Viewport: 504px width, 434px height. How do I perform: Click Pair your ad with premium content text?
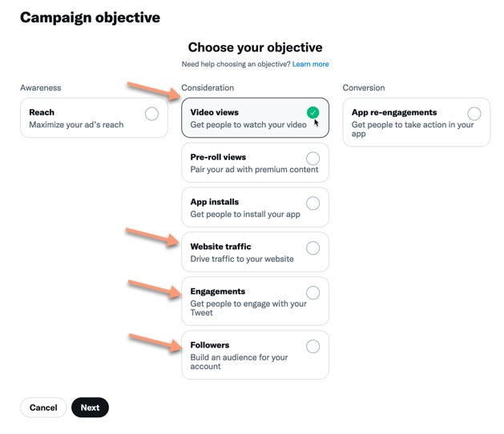click(254, 169)
